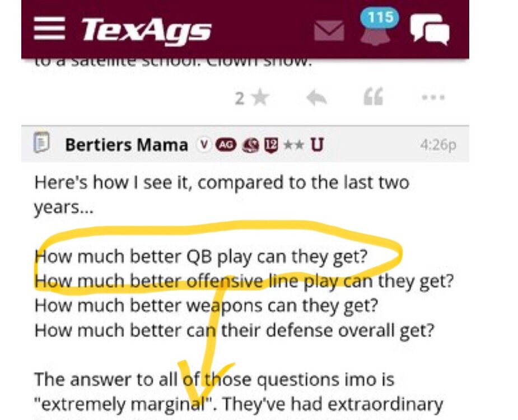Tap the 12 badge icon
The width and height of the screenshot is (518, 420).
coord(271,144)
